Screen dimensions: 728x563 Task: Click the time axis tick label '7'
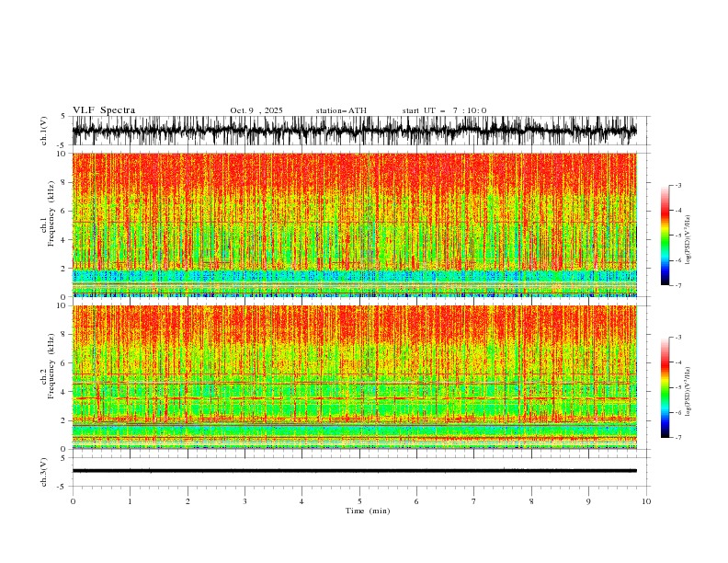474,501
